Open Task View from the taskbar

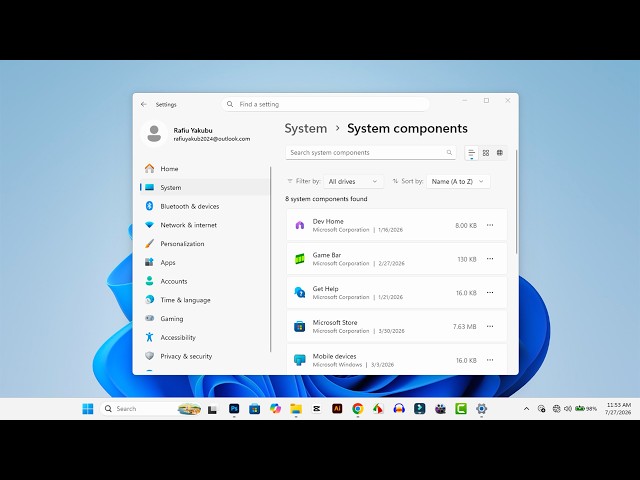point(212,409)
